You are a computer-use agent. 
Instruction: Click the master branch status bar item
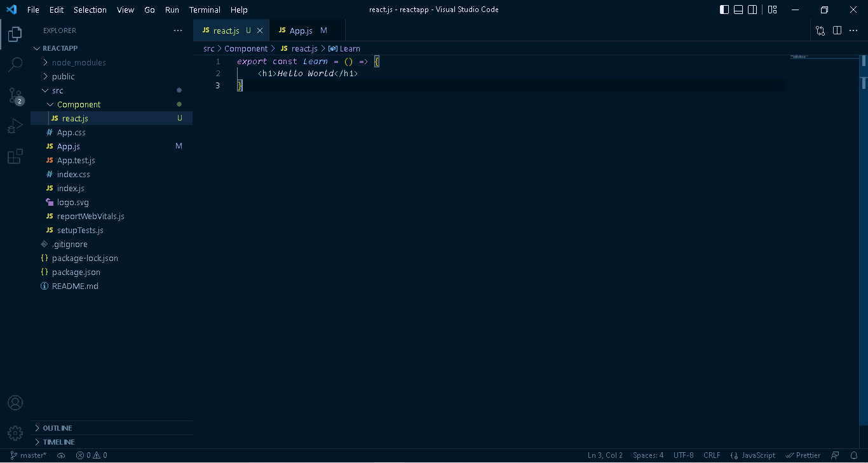[29, 455]
